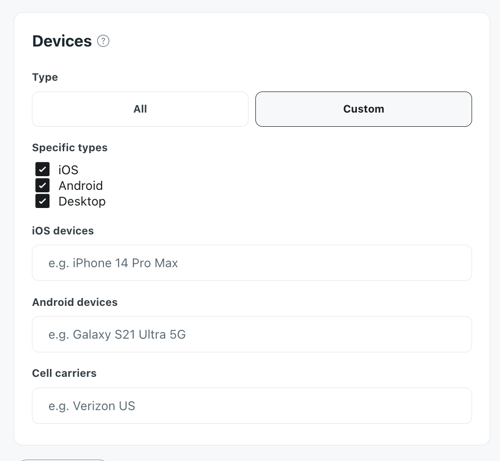The width and height of the screenshot is (500, 461).
Task: Toggle the Android checkbox off
Action: coord(42,185)
